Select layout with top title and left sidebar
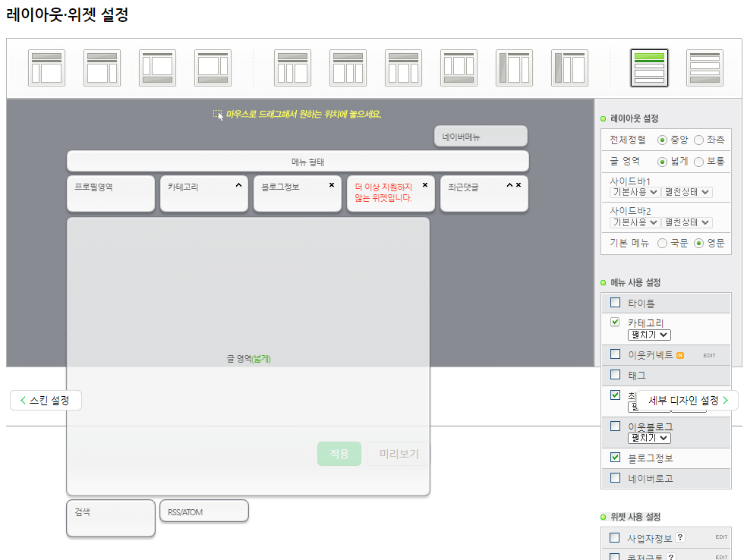Screen dimensions: 747x560 47,68
